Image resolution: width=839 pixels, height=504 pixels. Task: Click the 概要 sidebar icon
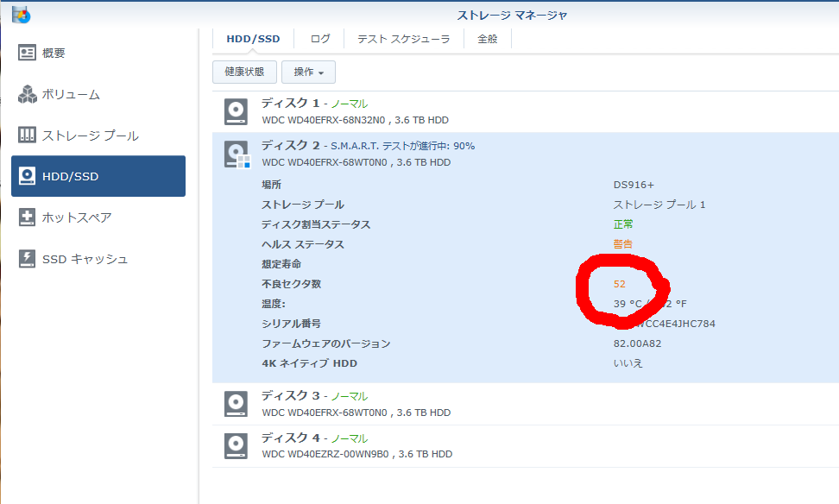27,53
